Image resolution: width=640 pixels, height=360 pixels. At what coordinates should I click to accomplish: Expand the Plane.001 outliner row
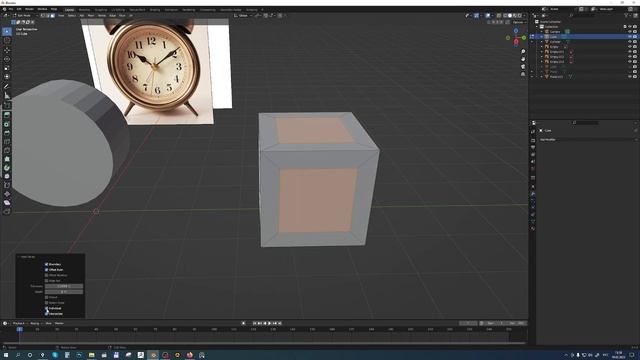[542, 77]
